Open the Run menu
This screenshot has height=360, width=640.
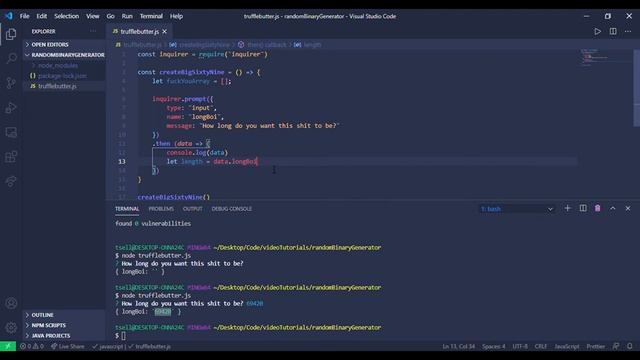[127, 16]
